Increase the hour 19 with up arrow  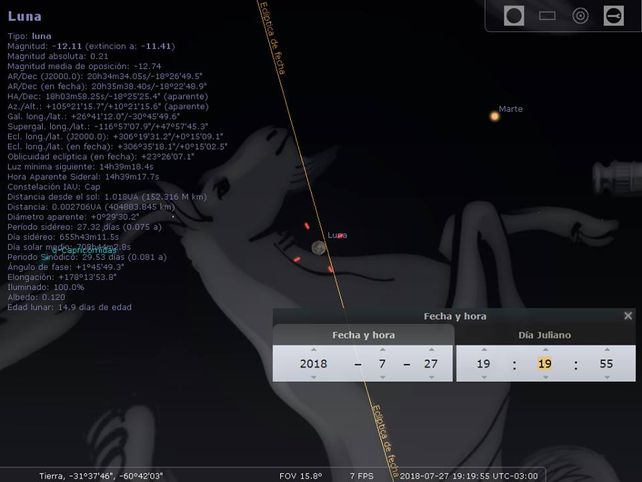[484, 350]
